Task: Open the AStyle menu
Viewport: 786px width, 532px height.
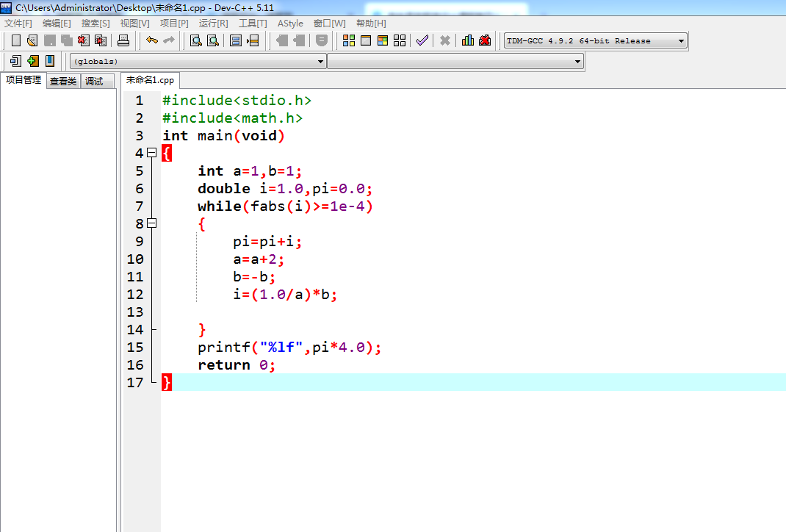Action: [290, 24]
